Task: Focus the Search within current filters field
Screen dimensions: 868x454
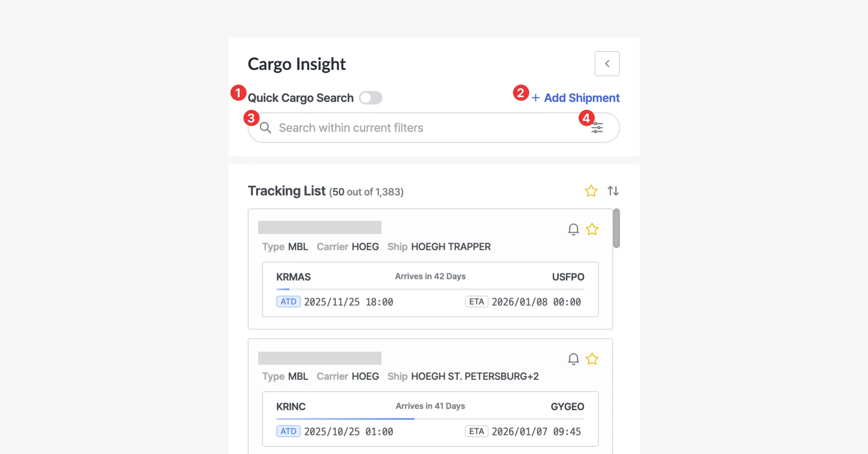Action: click(424, 128)
